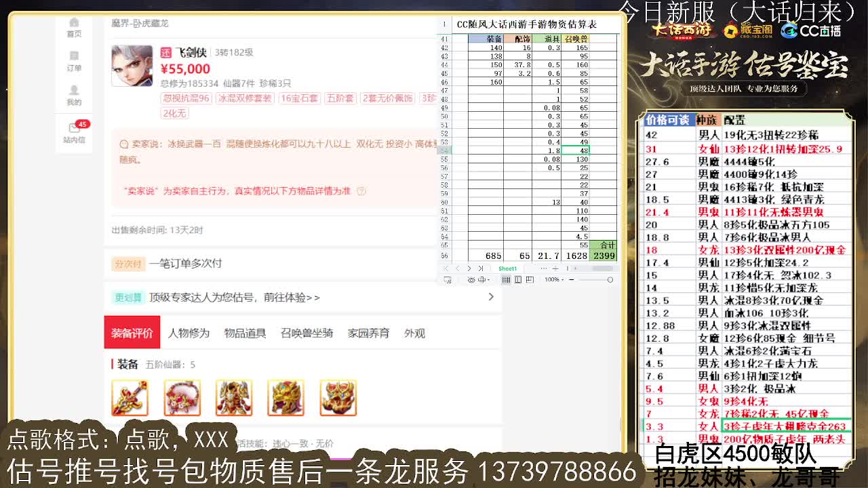Select the 冰混双修套装 tag
868x488 pixels.
tap(245, 98)
